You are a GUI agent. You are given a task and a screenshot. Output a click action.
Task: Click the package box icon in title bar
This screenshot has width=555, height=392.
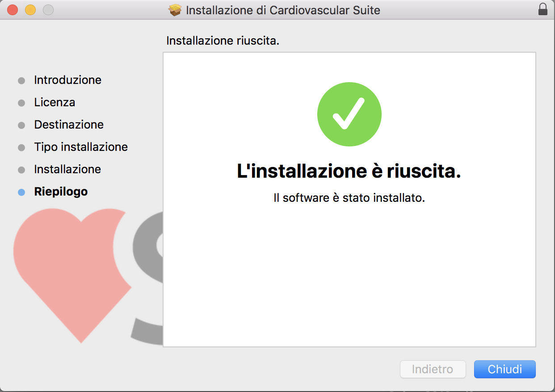pos(175,10)
